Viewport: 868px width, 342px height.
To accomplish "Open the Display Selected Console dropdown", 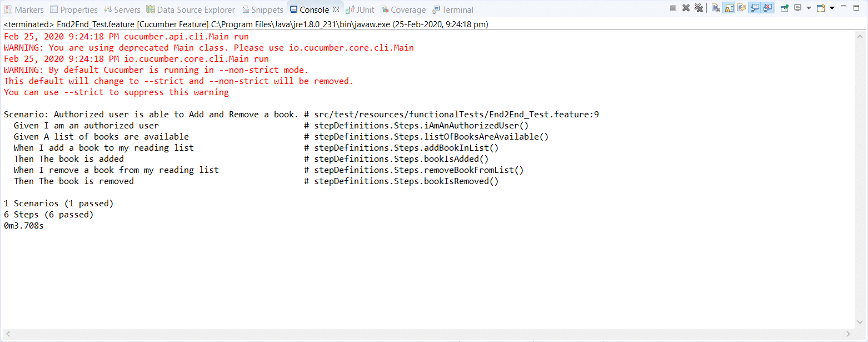I will click(x=807, y=8).
